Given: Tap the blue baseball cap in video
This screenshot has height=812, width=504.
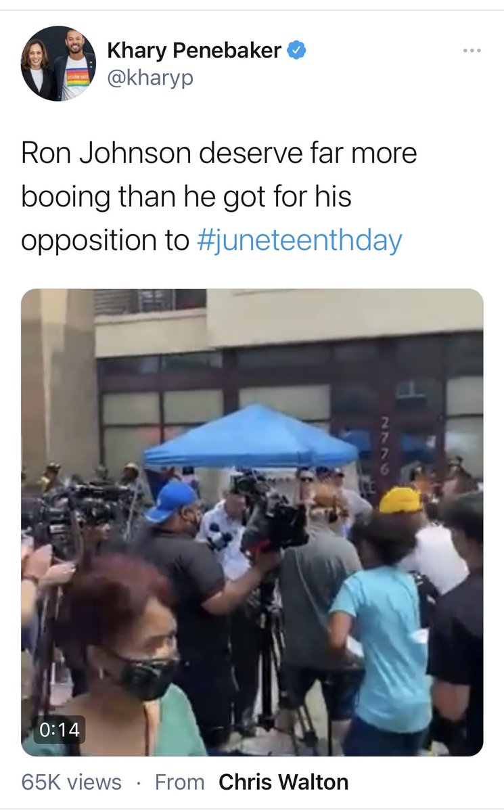Looking at the screenshot, I should pyautogui.click(x=170, y=501).
